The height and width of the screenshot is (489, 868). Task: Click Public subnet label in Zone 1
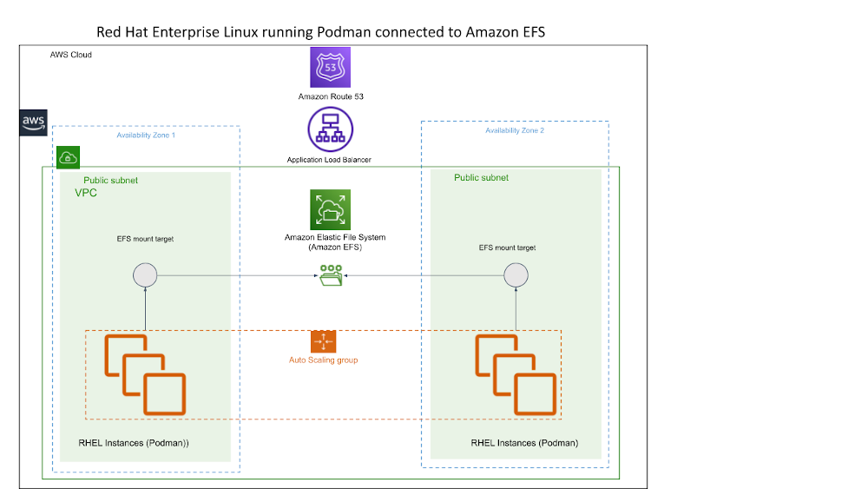click(111, 180)
